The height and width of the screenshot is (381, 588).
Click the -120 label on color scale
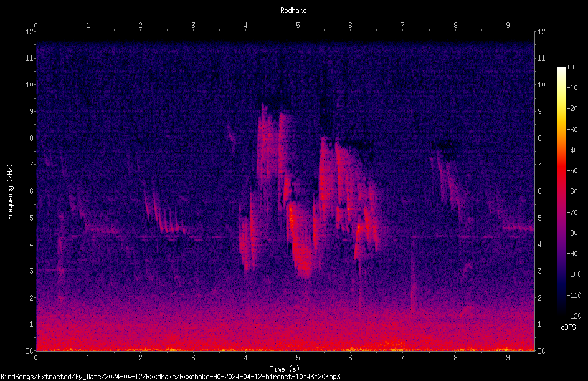tap(574, 316)
